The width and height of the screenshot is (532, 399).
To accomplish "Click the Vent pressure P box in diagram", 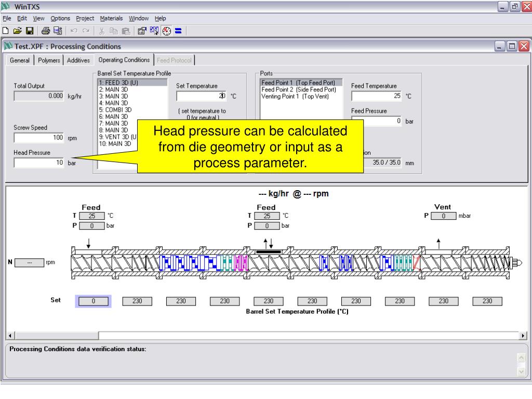I will pyautogui.click(x=444, y=216).
